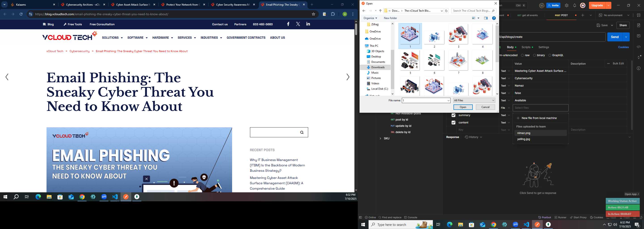Open Runner in Postman footer
The image size is (644, 229).
coord(561,217)
